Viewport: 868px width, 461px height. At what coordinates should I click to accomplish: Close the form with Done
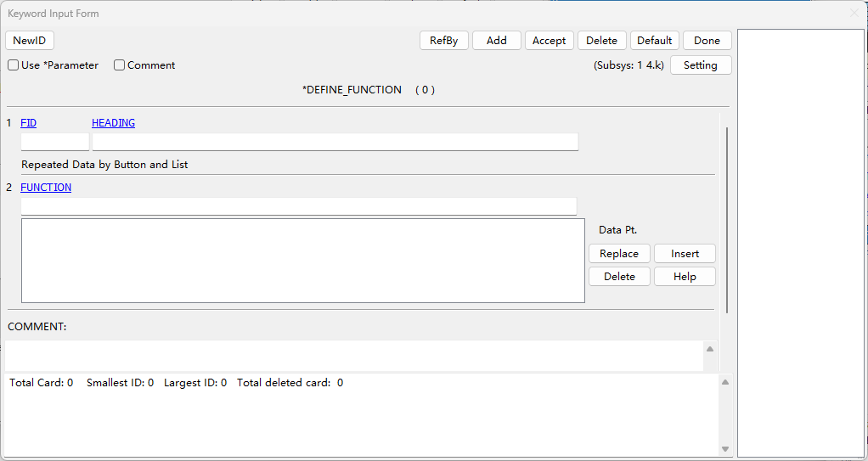[x=707, y=41]
